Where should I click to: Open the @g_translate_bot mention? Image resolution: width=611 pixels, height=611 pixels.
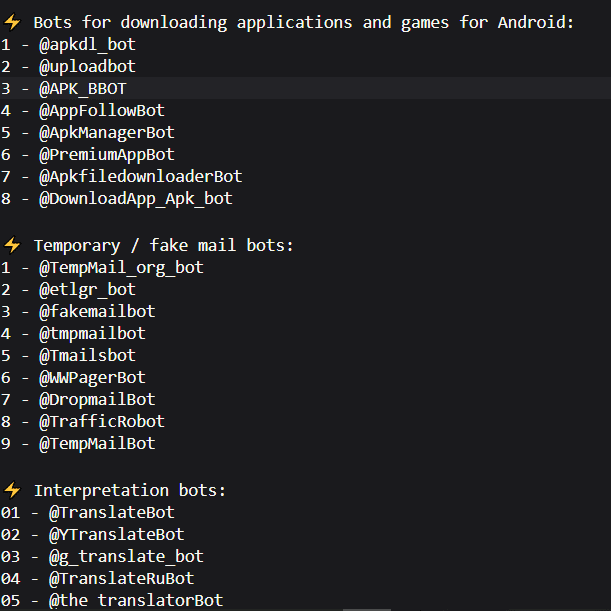[126, 556]
